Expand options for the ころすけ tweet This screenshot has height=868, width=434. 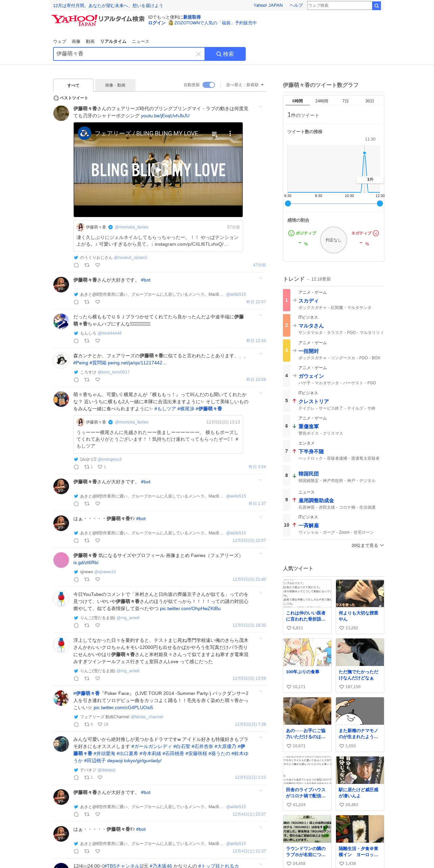261,354
